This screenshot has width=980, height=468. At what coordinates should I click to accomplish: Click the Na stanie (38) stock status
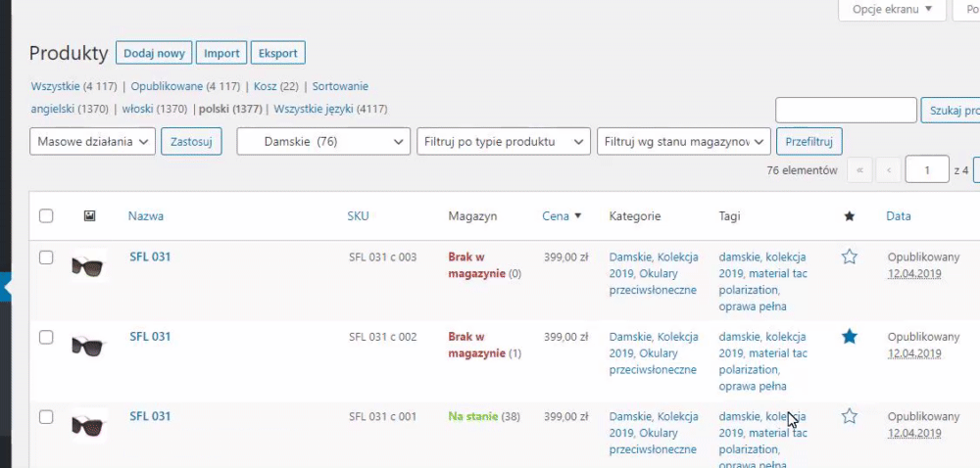484,416
